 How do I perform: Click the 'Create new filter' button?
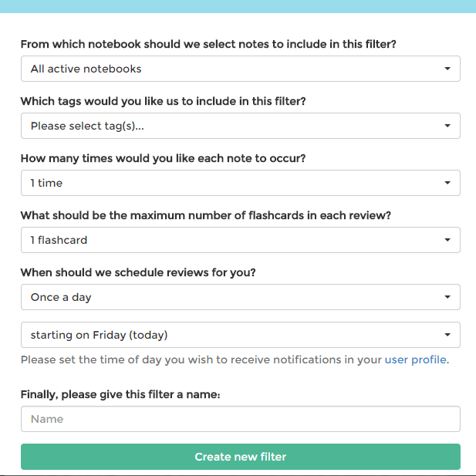point(241,457)
